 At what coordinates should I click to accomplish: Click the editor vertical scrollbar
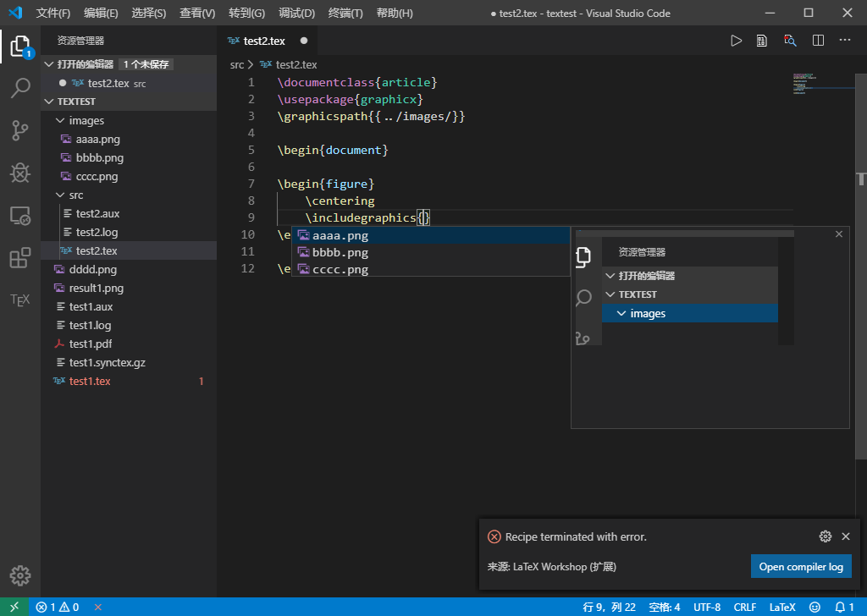coord(861,265)
